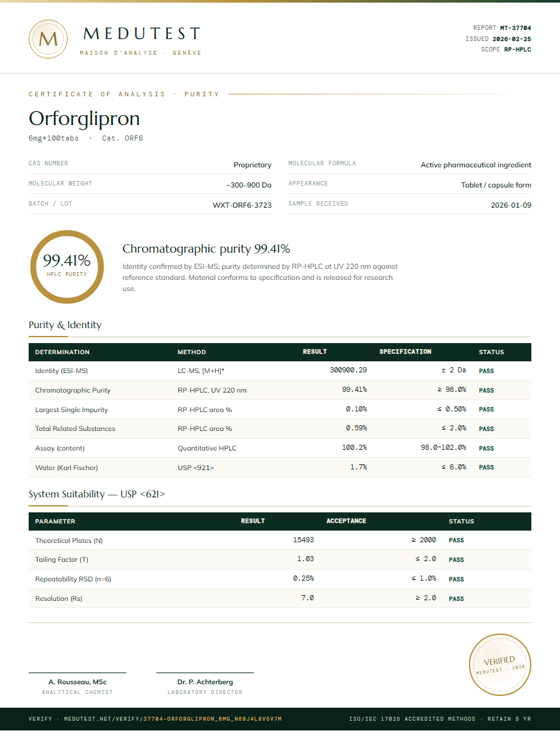Click the METHOD column header
The height and width of the screenshot is (750, 560).
[192, 352]
